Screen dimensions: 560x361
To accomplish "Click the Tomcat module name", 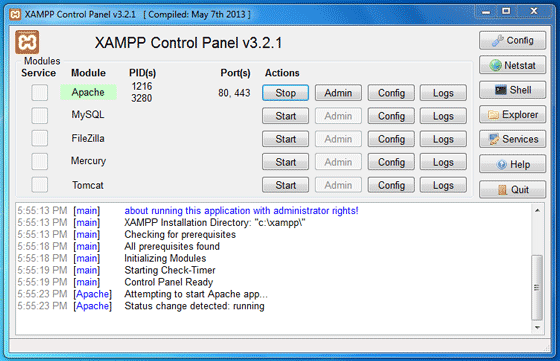I will pos(88,185).
